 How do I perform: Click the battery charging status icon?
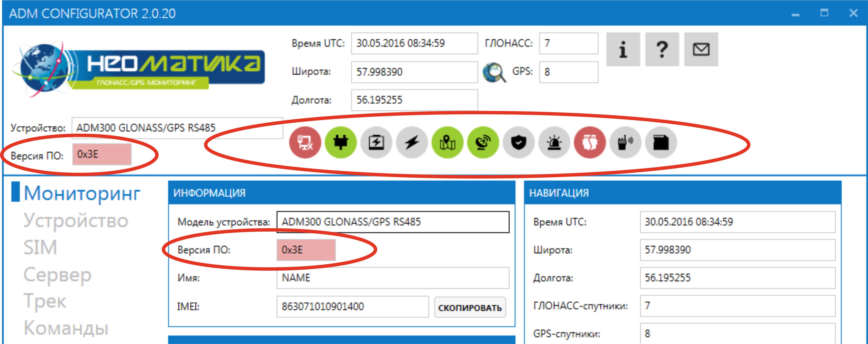tap(376, 143)
